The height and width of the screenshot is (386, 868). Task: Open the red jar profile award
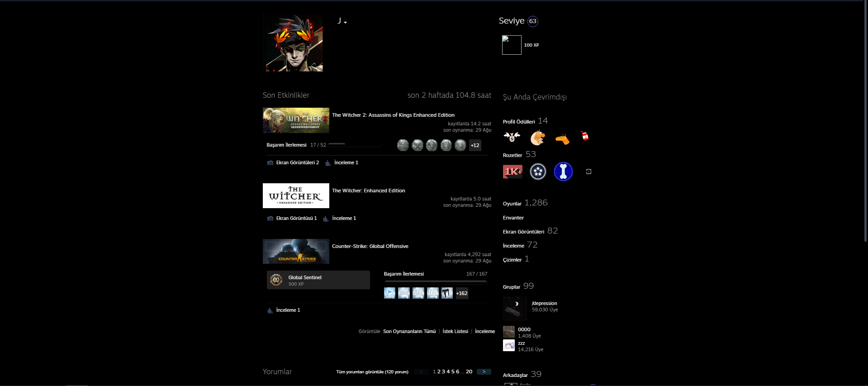[x=585, y=136]
